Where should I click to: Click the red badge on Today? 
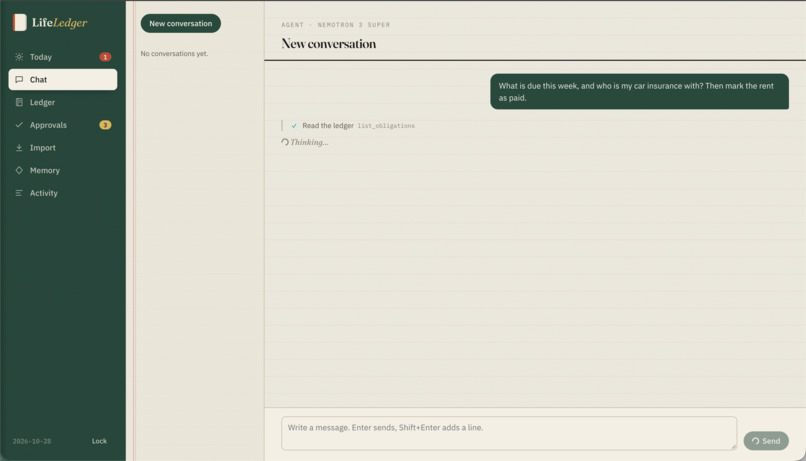pyautogui.click(x=105, y=57)
